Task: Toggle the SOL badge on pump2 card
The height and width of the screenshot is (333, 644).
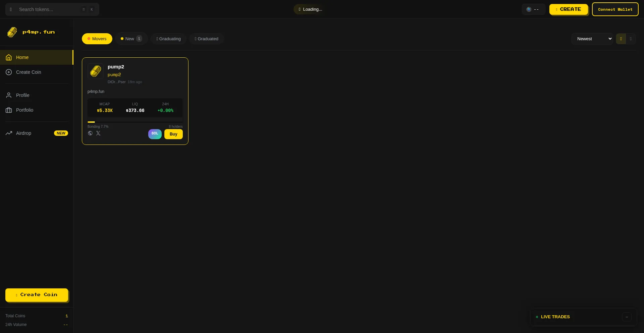Action: click(155, 134)
